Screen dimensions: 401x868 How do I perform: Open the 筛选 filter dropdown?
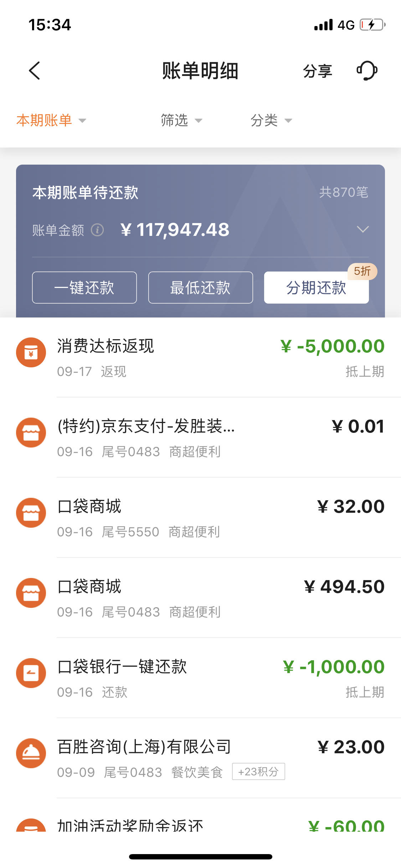(x=181, y=120)
